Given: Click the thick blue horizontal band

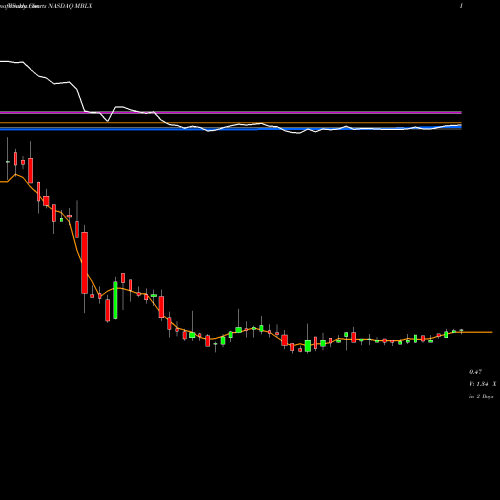Looking at the screenshot, I should 231,128.
